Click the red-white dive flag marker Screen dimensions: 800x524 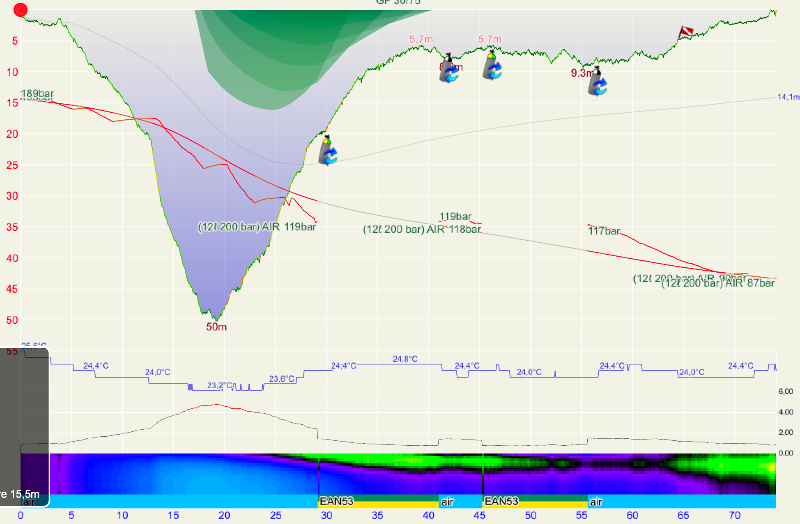(686, 33)
